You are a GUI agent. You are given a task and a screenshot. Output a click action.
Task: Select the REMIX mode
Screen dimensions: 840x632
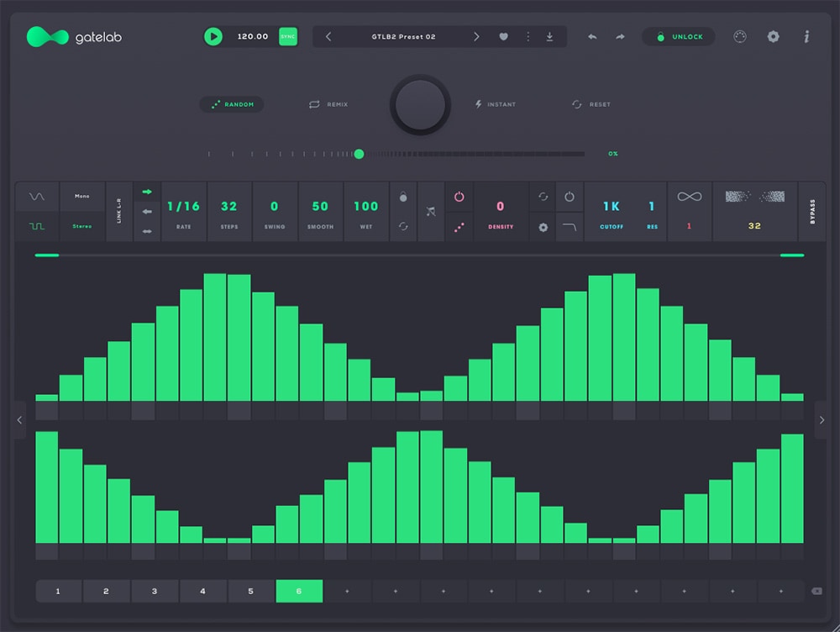(328, 104)
